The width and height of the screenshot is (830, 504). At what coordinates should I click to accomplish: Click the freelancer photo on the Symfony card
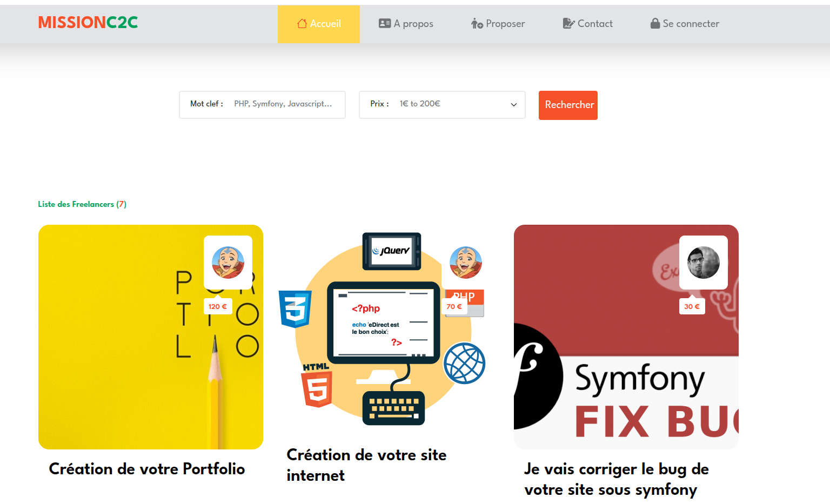704,263
